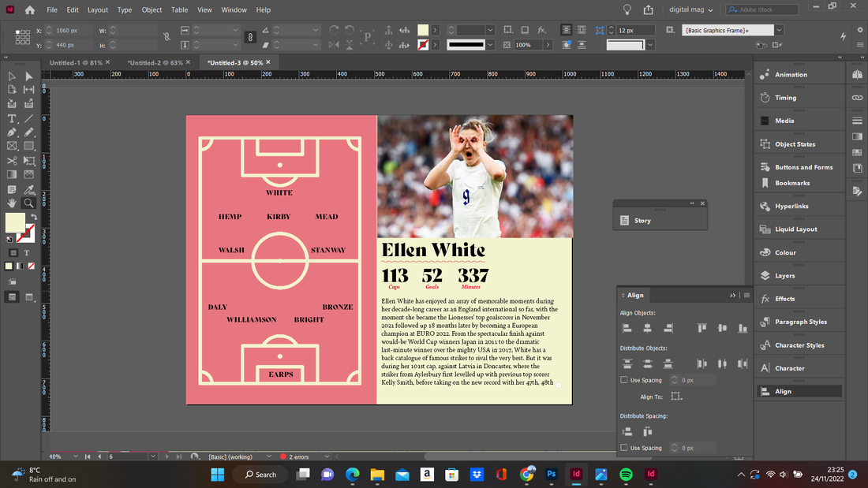Choose the Pencil tool

coord(28,132)
